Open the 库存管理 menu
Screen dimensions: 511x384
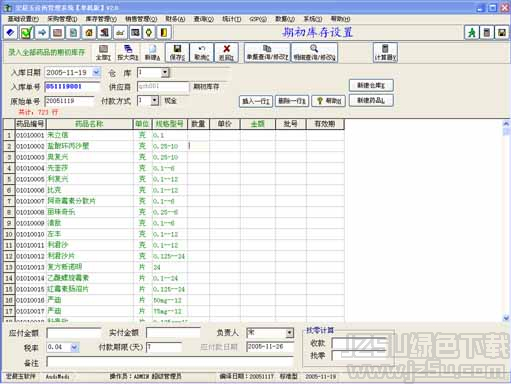(x=101, y=19)
